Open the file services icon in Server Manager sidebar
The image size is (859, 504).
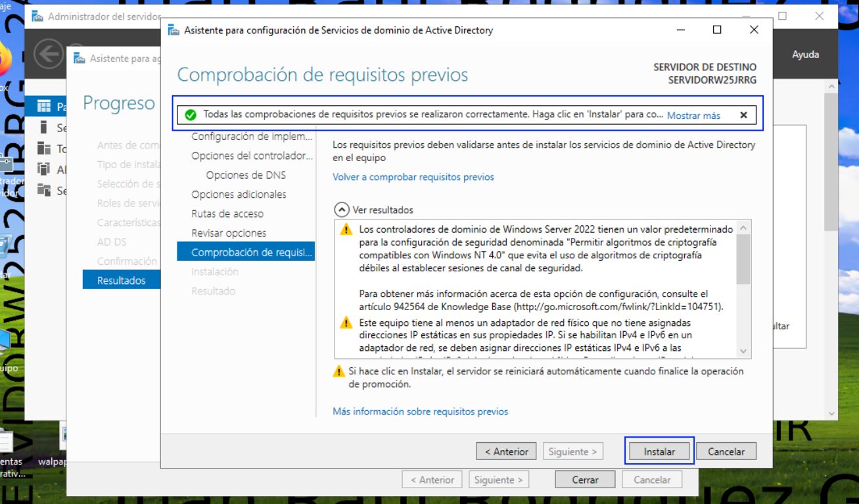click(44, 190)
